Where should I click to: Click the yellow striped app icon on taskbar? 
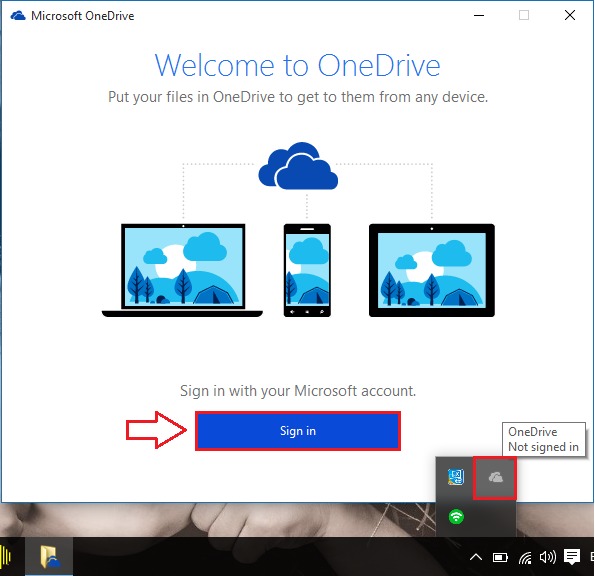[6, 557]
